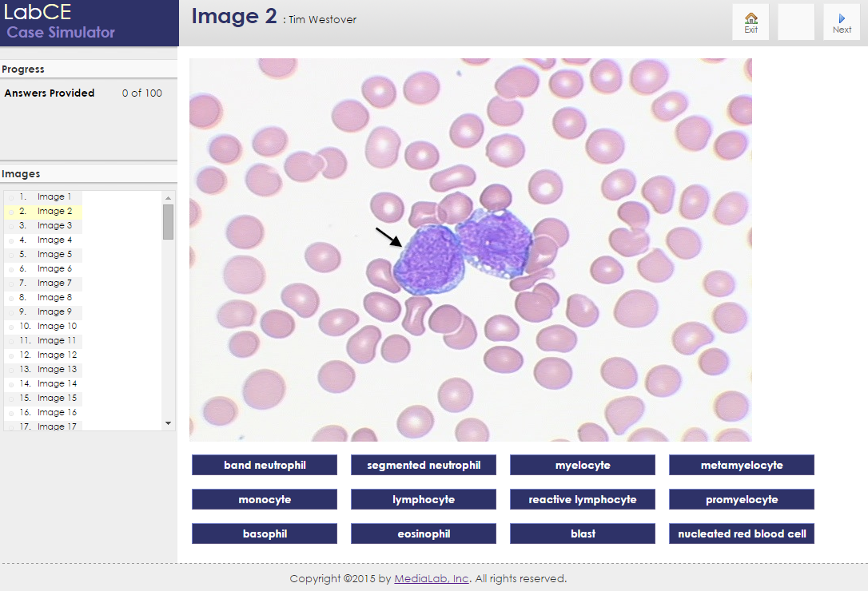Select the eosinophil answer
Viewport: 868px width, 591px height.
click(x=424, y=533)
